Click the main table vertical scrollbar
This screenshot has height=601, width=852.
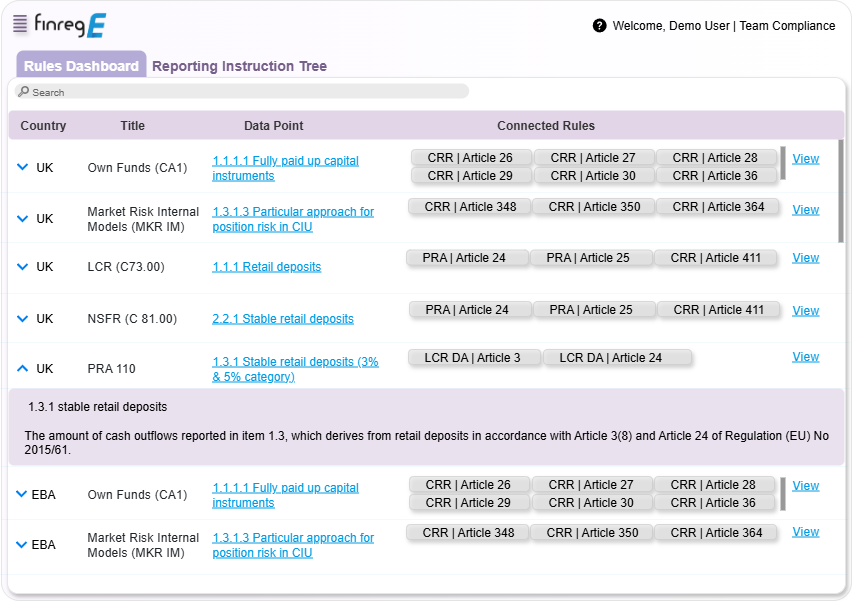[841, 190]
